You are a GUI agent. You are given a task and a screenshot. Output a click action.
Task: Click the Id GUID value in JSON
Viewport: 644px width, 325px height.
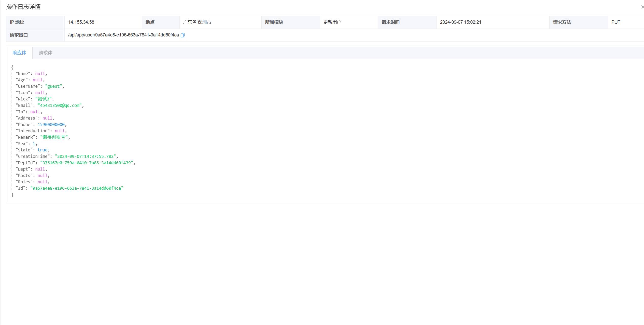(x=77, y=188)
